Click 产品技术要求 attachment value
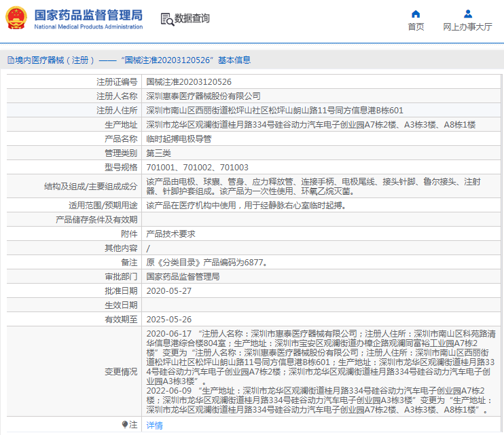 (170, 233)
